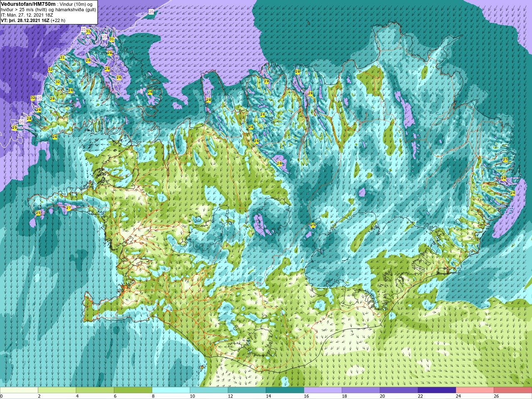Choose the 12–14 m/s teal legend swatch

click(247, 390)
